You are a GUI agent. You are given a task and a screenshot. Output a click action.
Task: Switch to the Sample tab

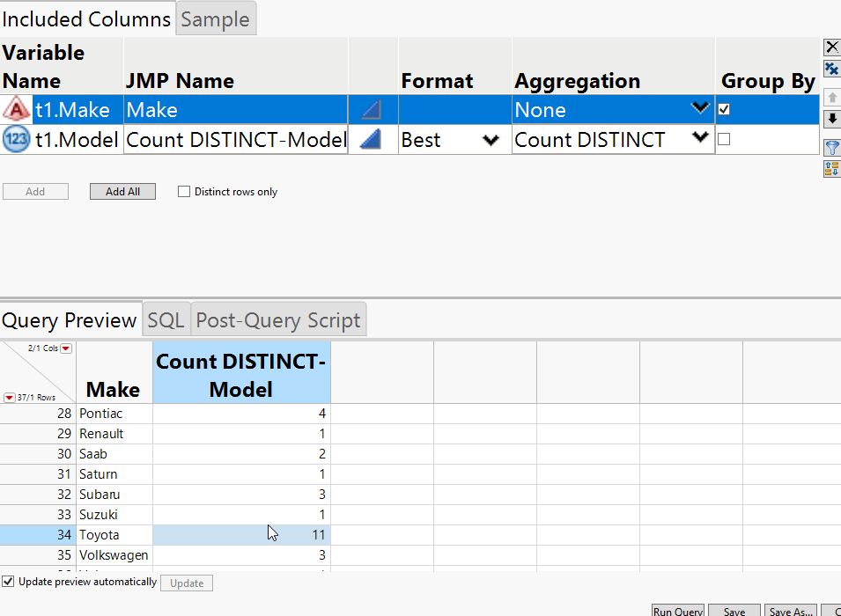[216, 19]
